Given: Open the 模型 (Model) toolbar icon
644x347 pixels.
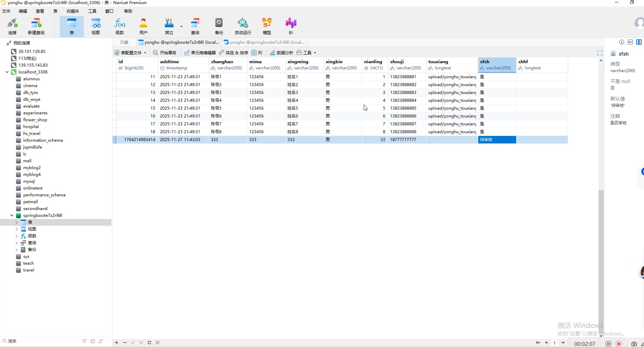Looking at the screenshot, I should (267, 27).
